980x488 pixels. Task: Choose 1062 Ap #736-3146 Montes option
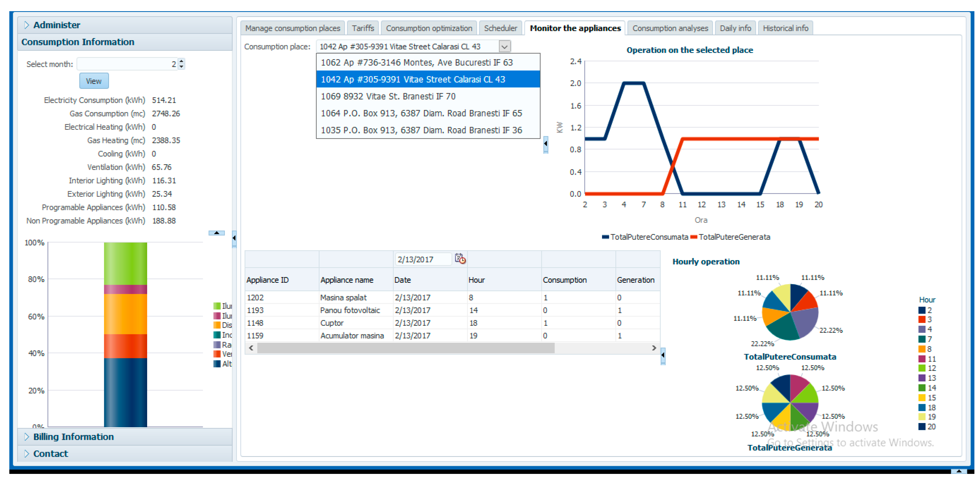tap(417, 62)
